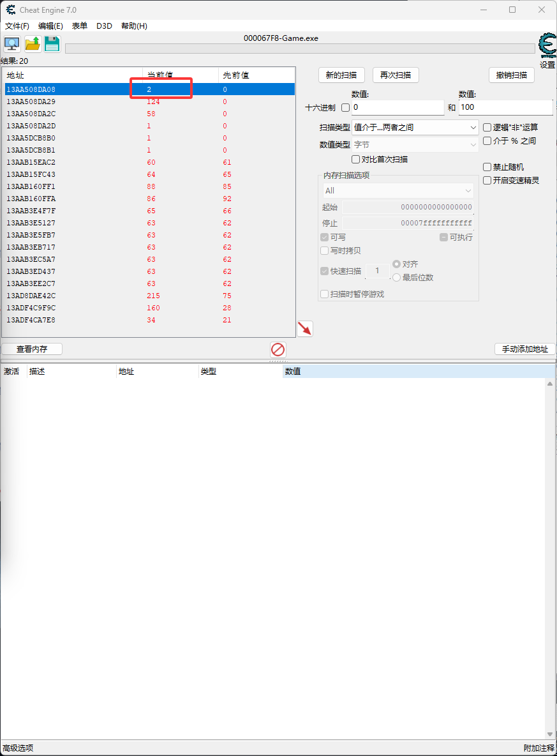This screenshot has width=557, height=756.
Task: Select result row 13AAB15EAC2
Action: point(149,162)
